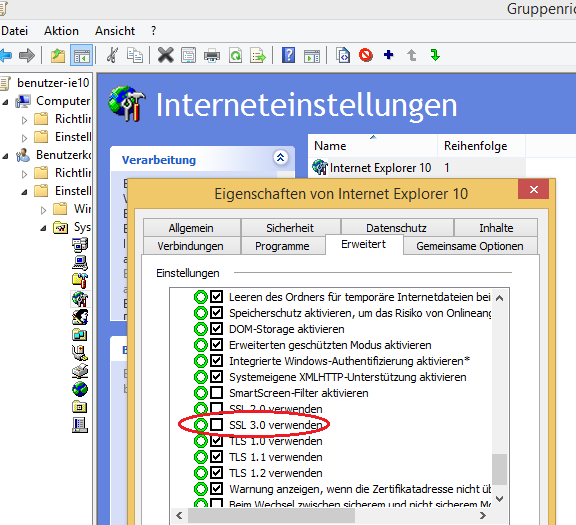Click the printer icon in toolbar
This screenshot has width=576, height=525.
click(212, 56)
